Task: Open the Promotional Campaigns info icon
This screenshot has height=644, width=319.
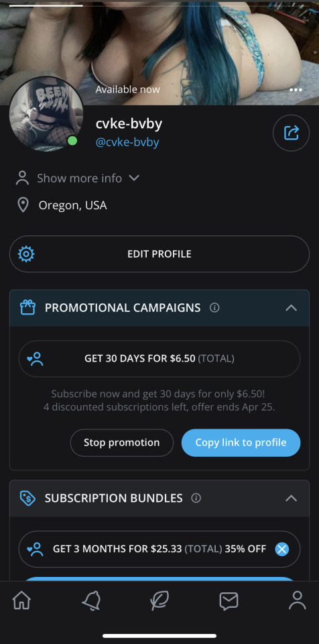Action: (214, 308)
